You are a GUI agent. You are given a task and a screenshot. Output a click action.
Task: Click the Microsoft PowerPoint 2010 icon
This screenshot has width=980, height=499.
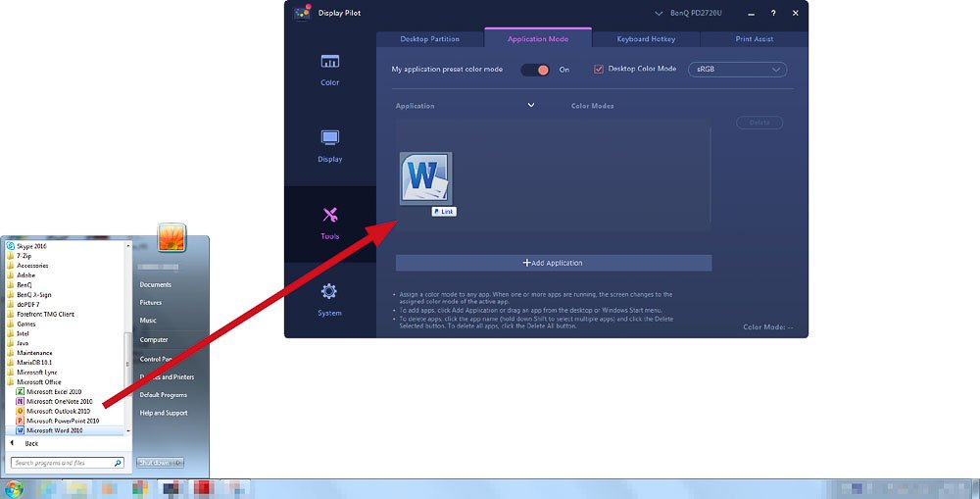(x=20, y=421)
